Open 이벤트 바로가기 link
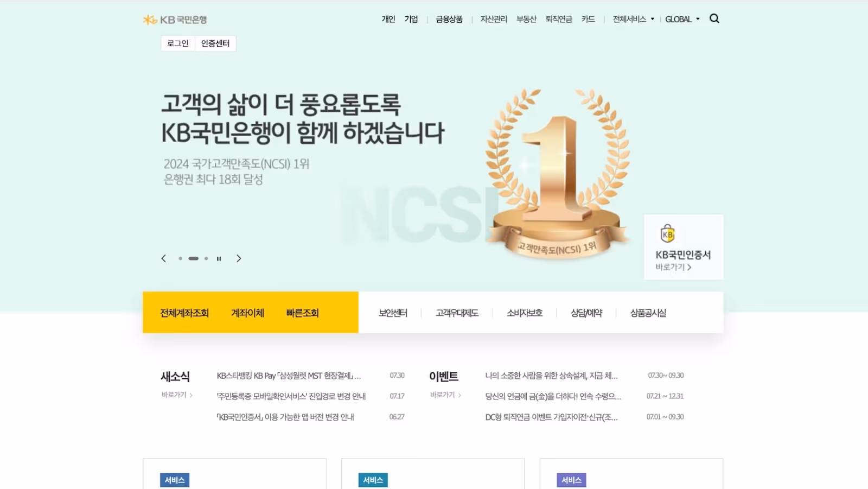868x489 pixels. [445, 395]
